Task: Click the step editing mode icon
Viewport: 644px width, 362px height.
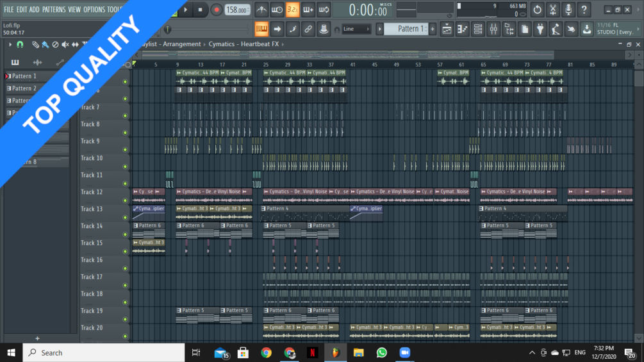Action: pyautogui.click(x=292, y=29)
